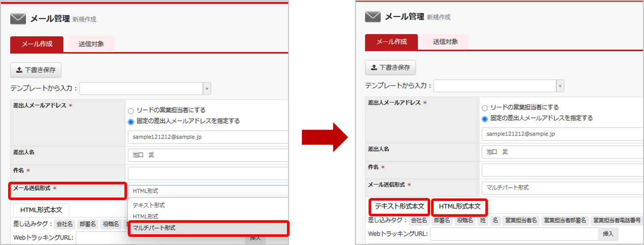Select リードの営業担当者にする radio in left panel
The width and height of the screenshot is (644, 245).
coord(131,111)
